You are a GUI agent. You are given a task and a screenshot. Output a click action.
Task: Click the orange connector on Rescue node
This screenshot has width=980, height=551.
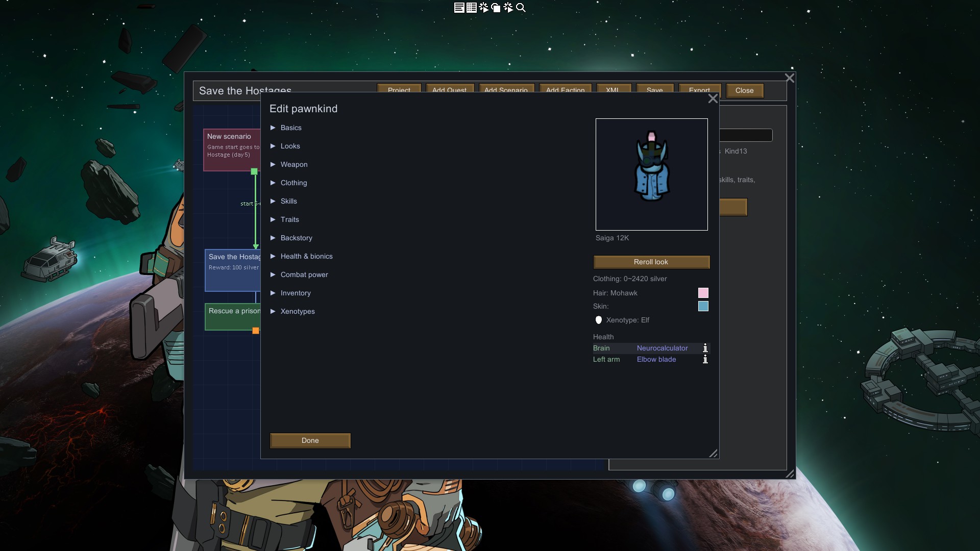coord(256,331)
